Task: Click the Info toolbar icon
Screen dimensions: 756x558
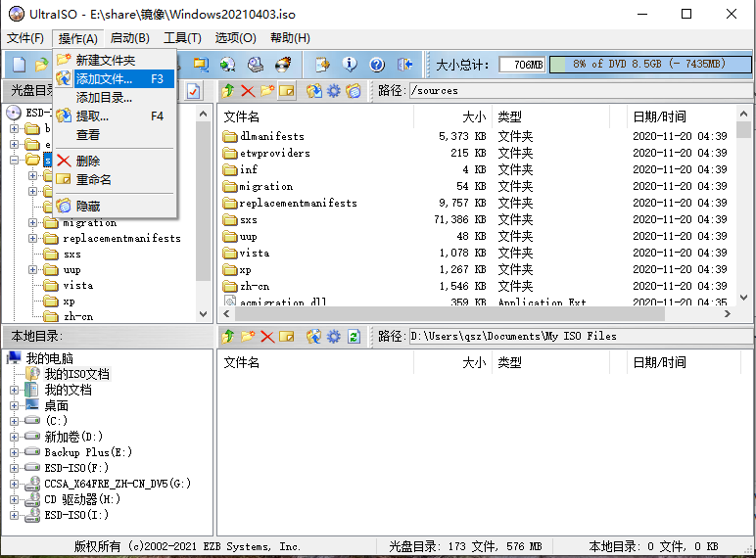Action: tap(350, 64)
